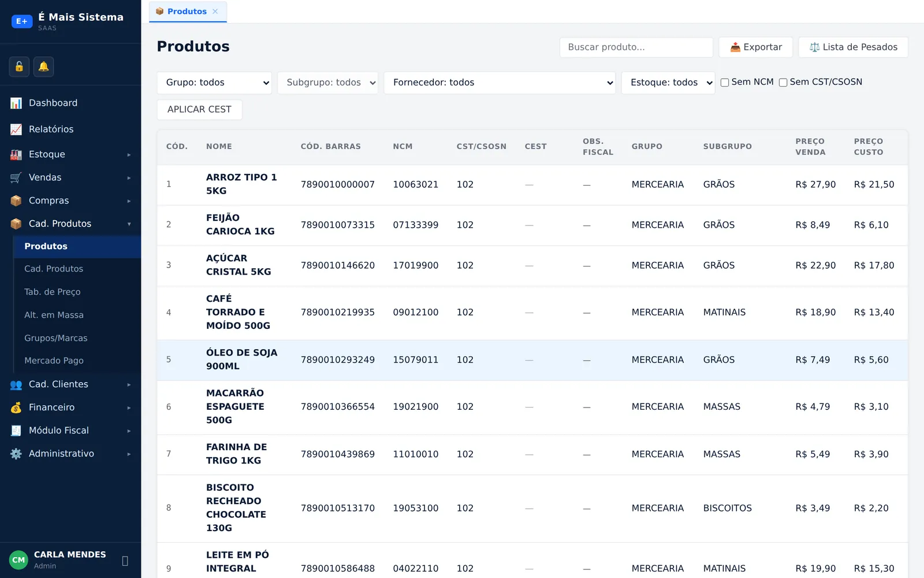Sort by the PREÇO VENDA column header
924x578 pixels.
[x=810, y=147]
